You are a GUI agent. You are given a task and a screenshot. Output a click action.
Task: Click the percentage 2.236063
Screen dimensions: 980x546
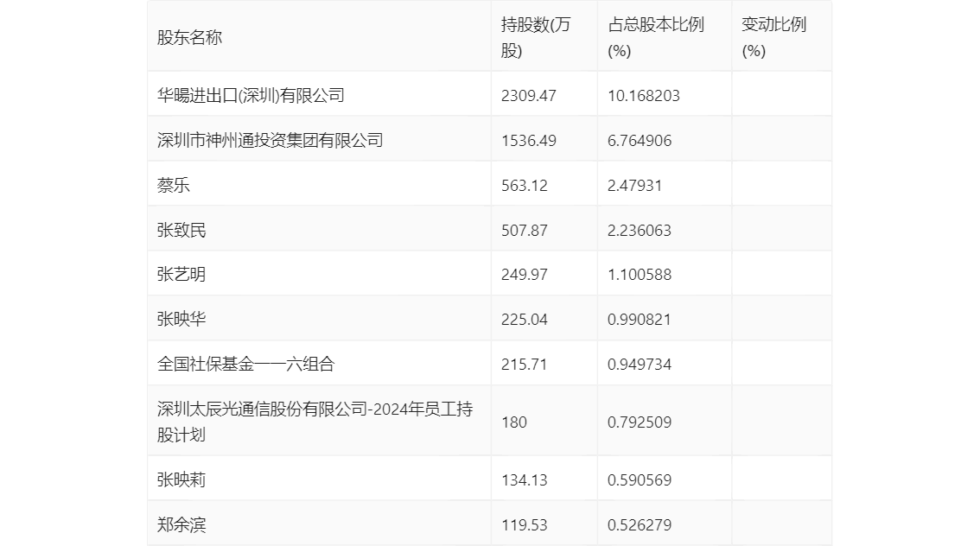[640, 231]
